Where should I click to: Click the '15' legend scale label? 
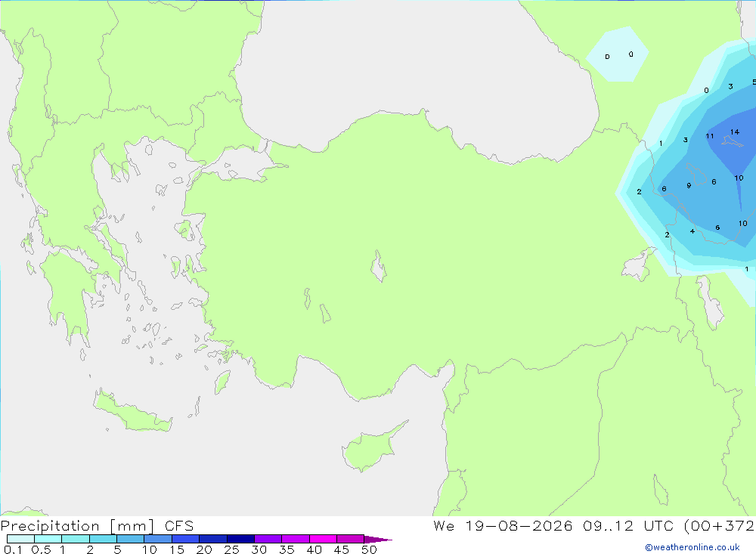177,549
